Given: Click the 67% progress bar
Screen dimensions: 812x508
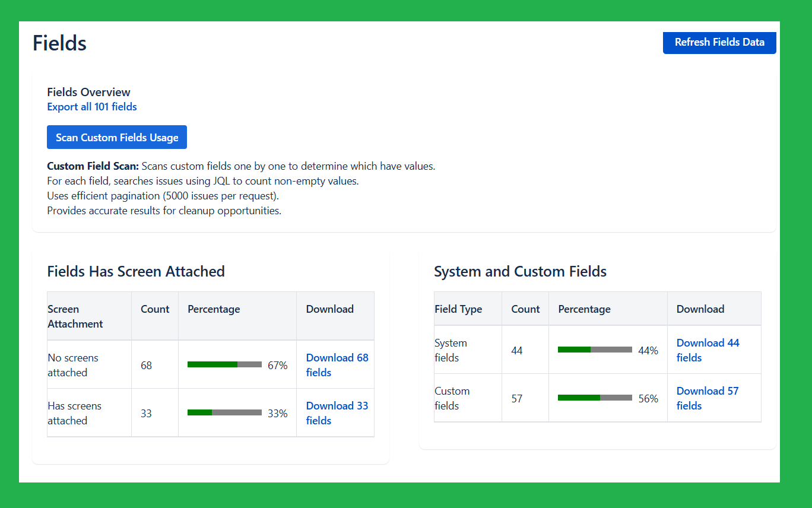Looking at the screenshot, I should coord(224,365).
